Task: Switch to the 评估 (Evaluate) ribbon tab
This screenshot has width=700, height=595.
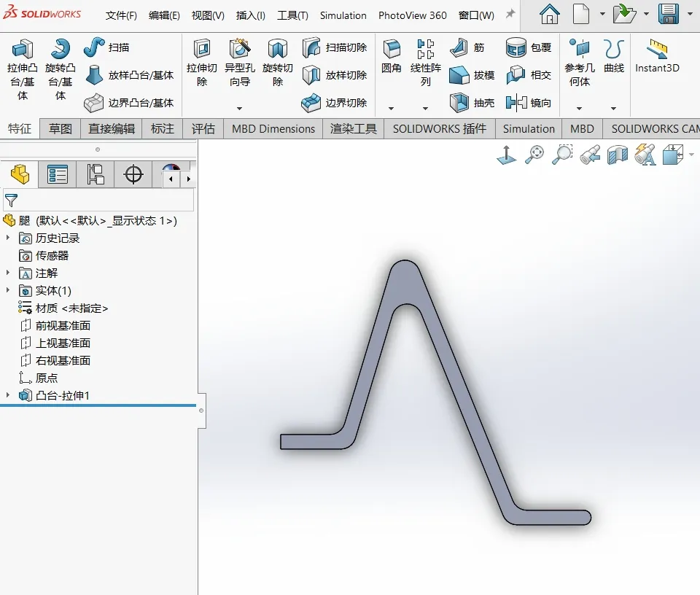Action: (203, 129)
